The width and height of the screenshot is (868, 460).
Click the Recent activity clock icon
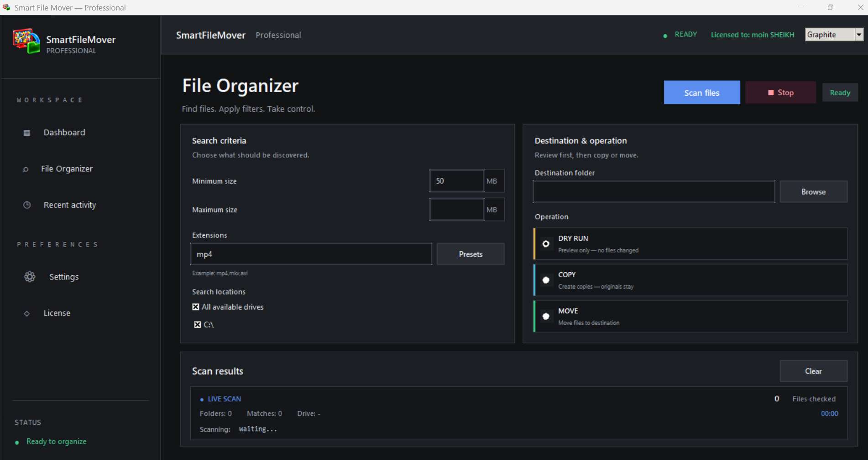click(x=27, y=205)
